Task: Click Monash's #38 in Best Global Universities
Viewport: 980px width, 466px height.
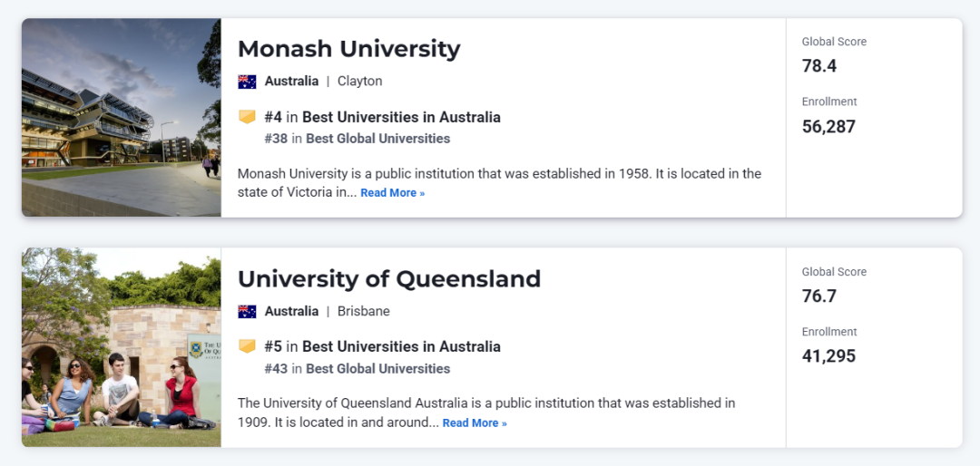Action: click(x=357, y=139)
